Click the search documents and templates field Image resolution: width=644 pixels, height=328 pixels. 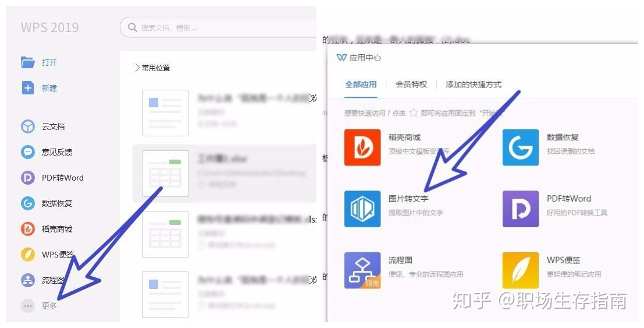tap(218, 27)
